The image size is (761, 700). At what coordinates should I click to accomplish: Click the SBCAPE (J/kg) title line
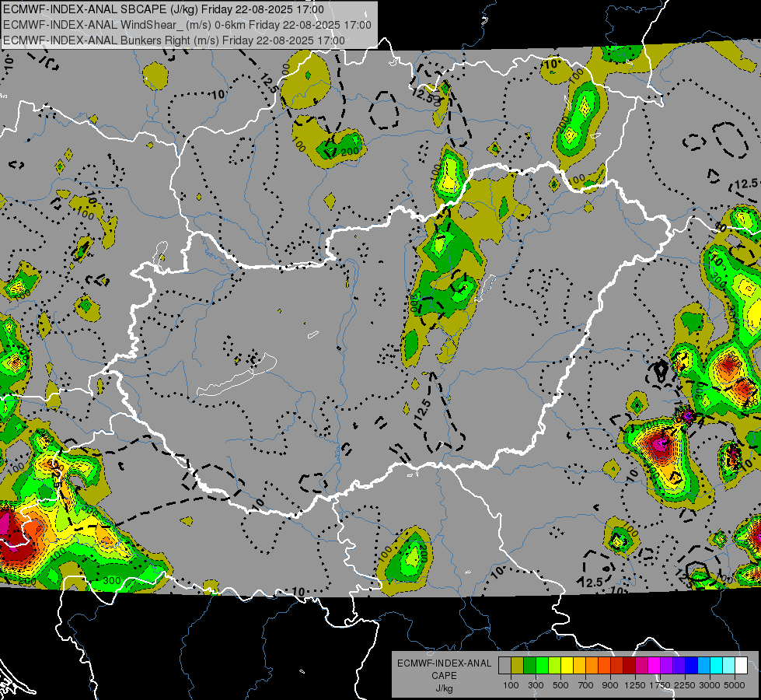click(163, 9)
